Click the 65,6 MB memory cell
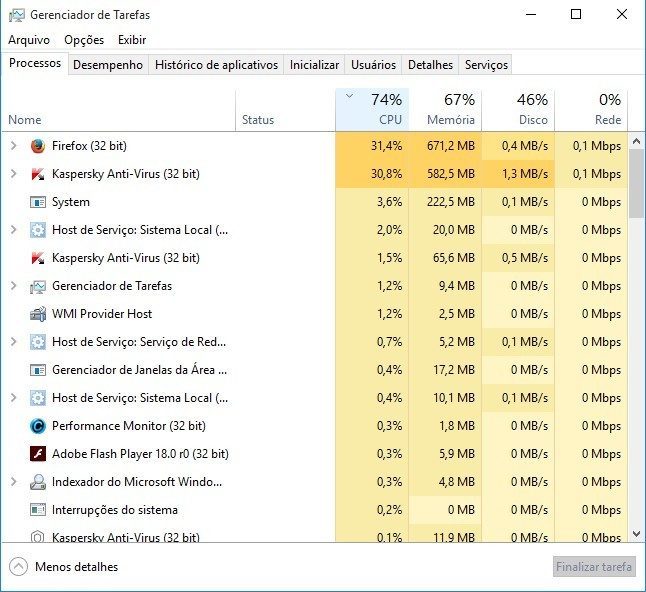 (445, 258)
